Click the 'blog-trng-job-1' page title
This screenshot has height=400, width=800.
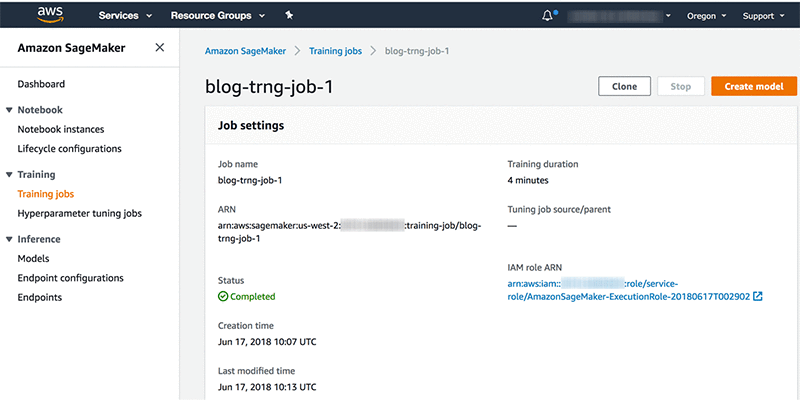pos(269,87)
